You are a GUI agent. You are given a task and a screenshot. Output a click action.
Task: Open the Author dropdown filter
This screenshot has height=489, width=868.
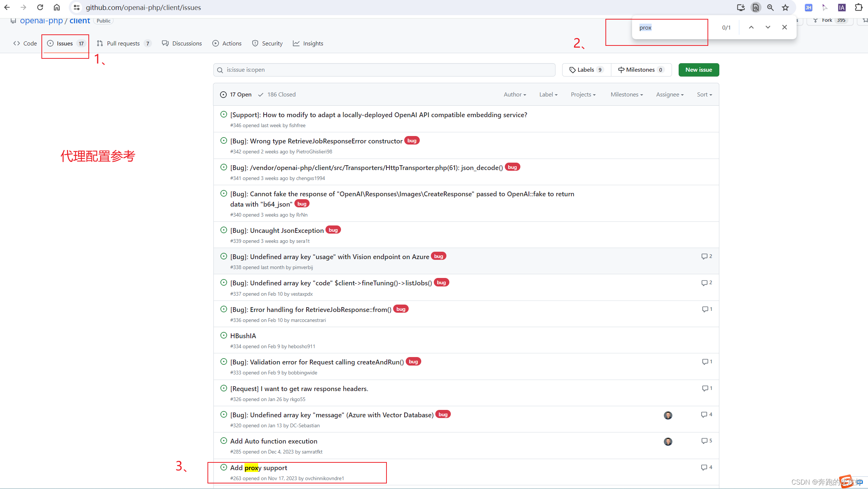pyautogui.click(x=513, y=94)
